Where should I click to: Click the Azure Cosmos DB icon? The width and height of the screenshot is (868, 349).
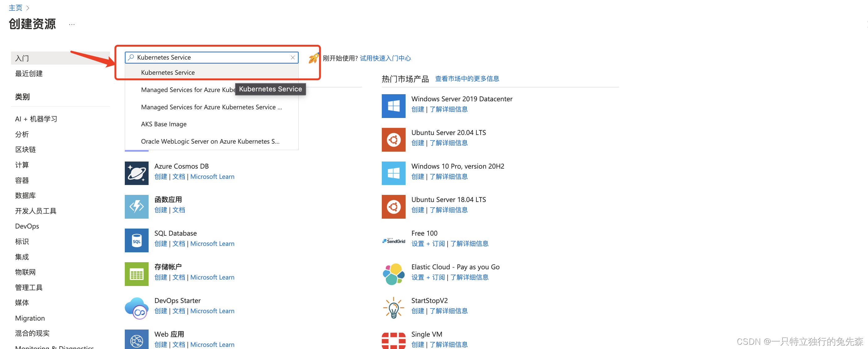[137, 173]
